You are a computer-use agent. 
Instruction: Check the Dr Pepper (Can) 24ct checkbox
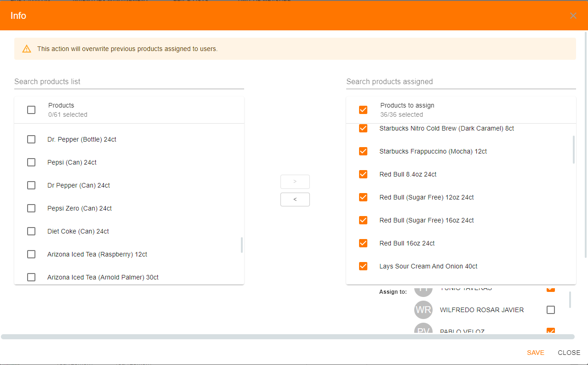click(31, 185)
